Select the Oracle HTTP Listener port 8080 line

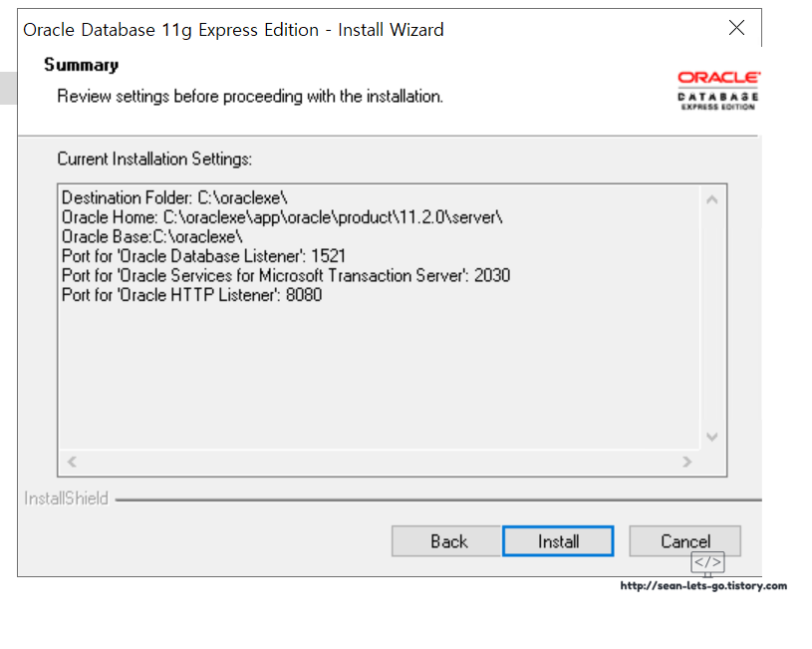pos(191,295)
